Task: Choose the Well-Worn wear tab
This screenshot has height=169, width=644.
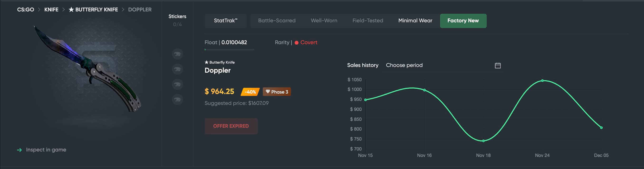Action: pyautogui.click(x=324, y=21)
